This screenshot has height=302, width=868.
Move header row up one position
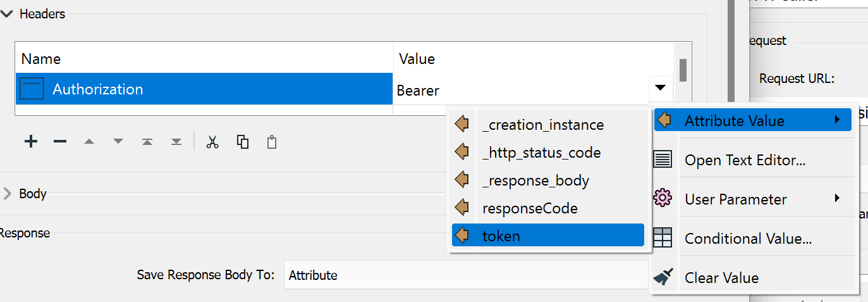89,142
